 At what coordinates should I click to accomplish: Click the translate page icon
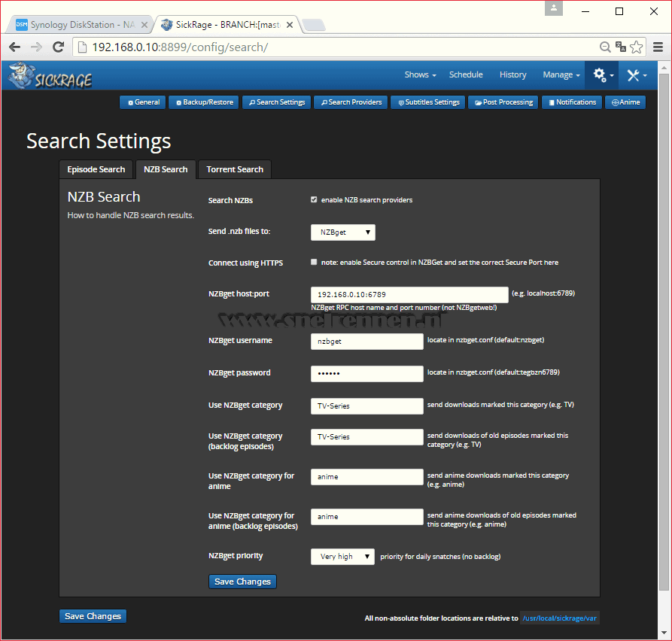coord(621,47)
